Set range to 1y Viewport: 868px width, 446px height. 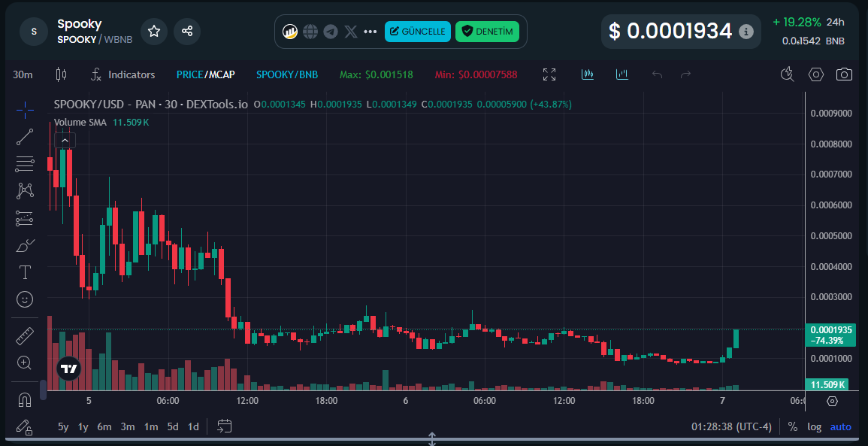[83, 426]
